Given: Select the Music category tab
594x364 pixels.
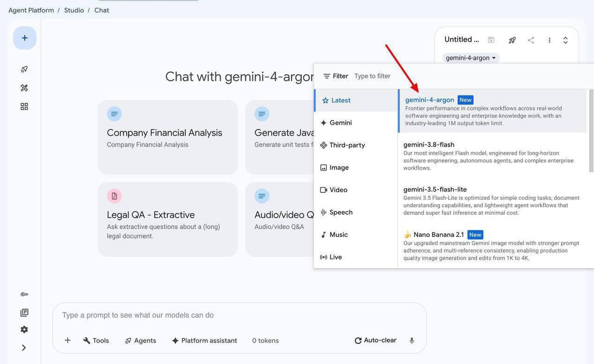Looking at the screenshot, I should click(356, 235).
